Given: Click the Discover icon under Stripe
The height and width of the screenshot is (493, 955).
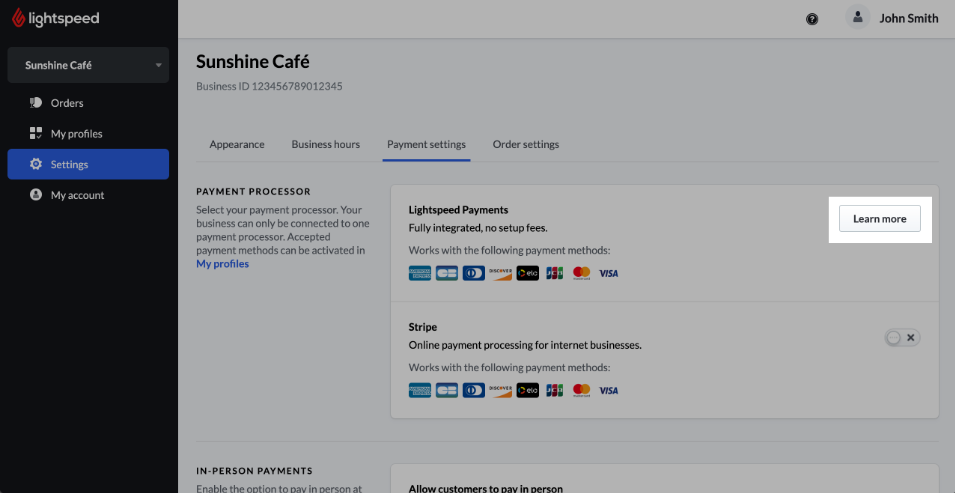Looking at the screenshot, I should (500, 390).
